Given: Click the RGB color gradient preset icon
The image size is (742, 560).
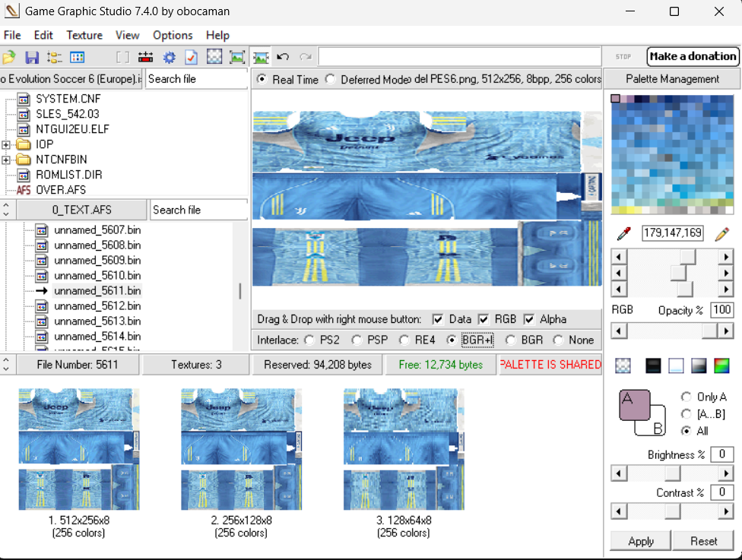Looking at the screenshot, I should point(721,365).
